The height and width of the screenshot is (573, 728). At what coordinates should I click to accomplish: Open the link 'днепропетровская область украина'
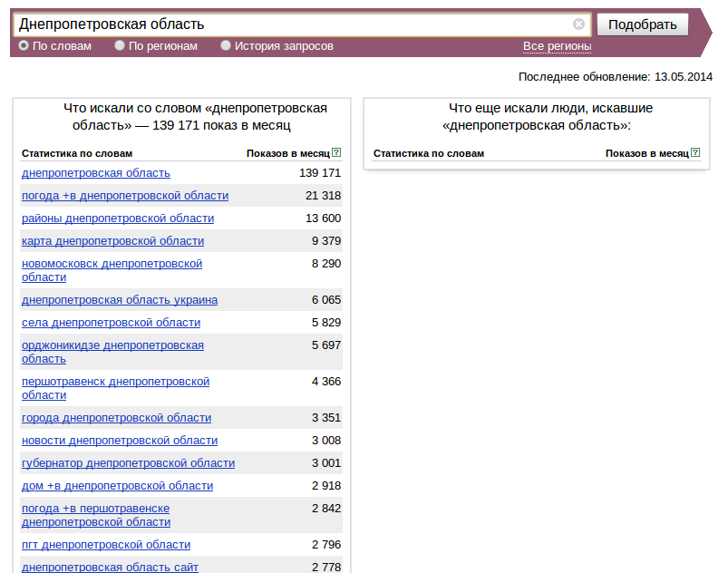120,300
